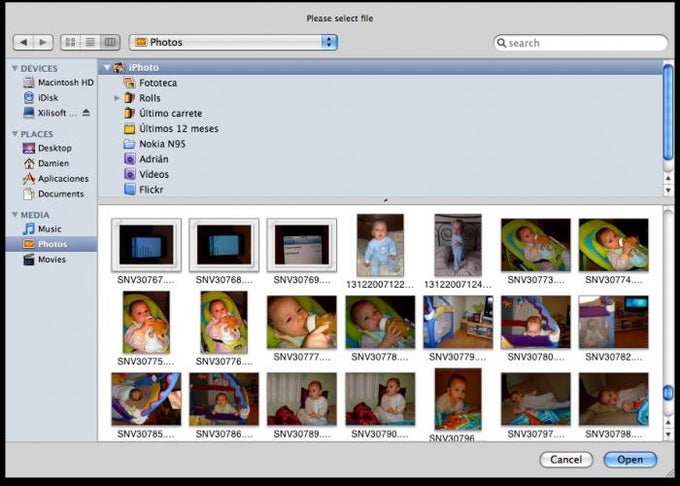The width and height of the screenshot is (680, 486).
Task: Collapse the iPhoto tree node
Action: [107, 67]
